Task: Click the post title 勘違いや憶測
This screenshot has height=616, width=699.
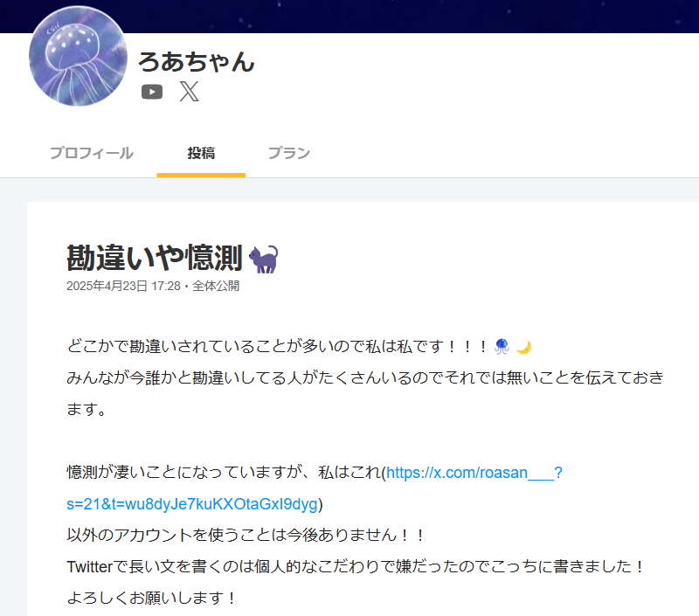Action: pyautogui.click(x=155, y=258)
